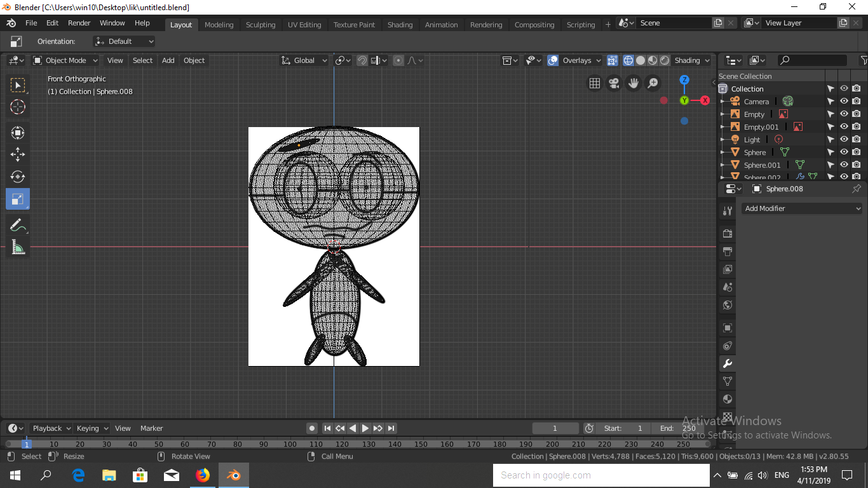Click the hand pan view icon

634,83
